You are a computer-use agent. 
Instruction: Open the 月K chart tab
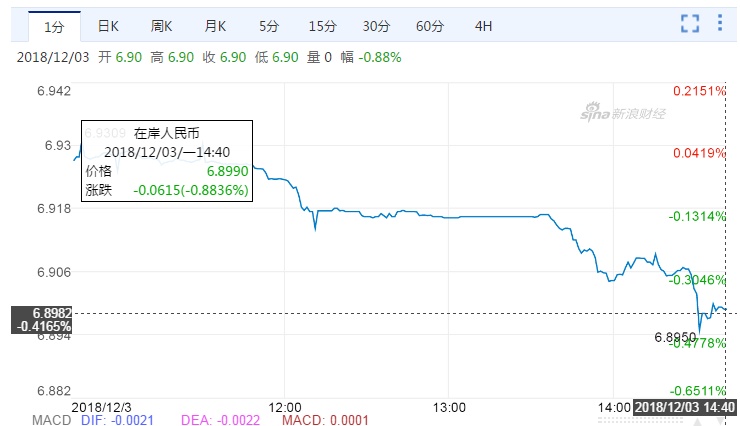click(x=215, y=23)
